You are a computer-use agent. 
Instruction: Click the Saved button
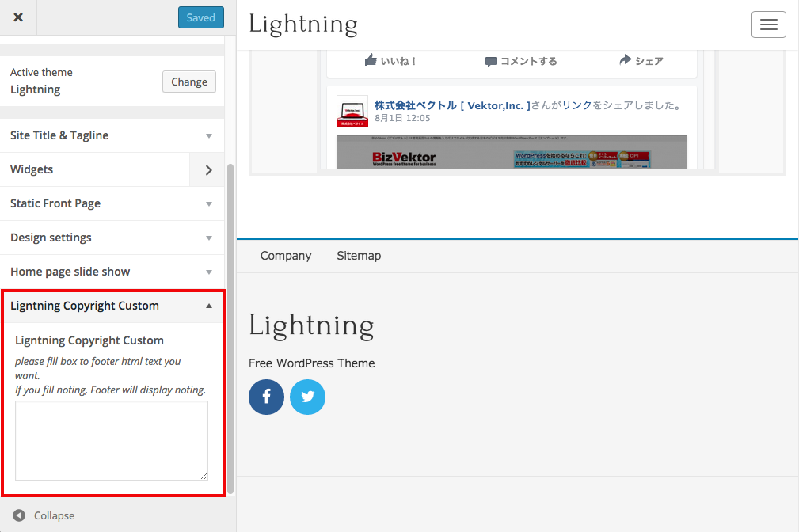[x=201, y=17]
